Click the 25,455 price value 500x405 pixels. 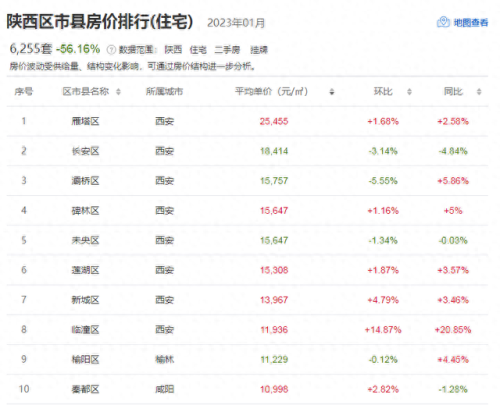274,121
